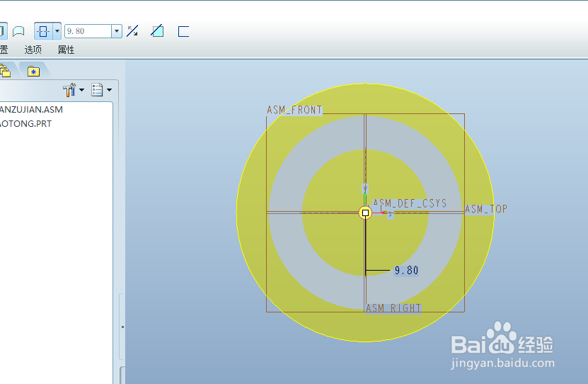The width and height of the screenshot is (588, 384).
Task: Select the ASM_FRONT datum label
Action: pyautogui.click(x=294, y=110)
